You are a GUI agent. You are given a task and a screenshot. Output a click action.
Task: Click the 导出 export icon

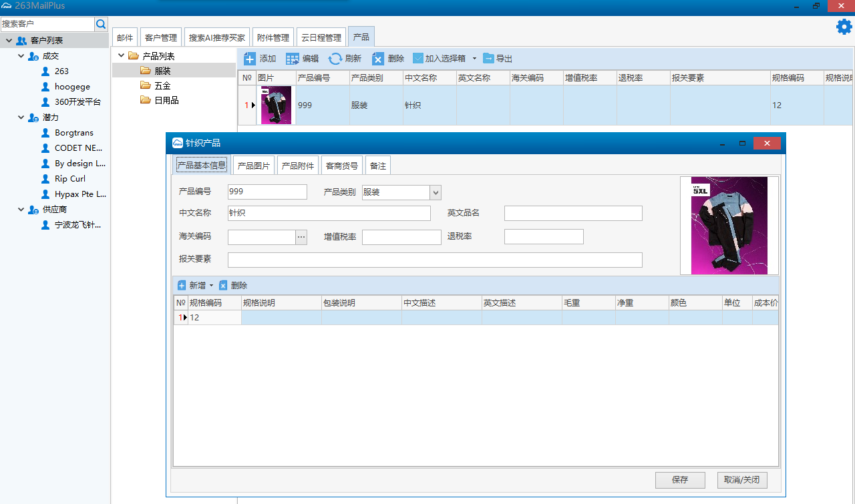click(488, 59)
